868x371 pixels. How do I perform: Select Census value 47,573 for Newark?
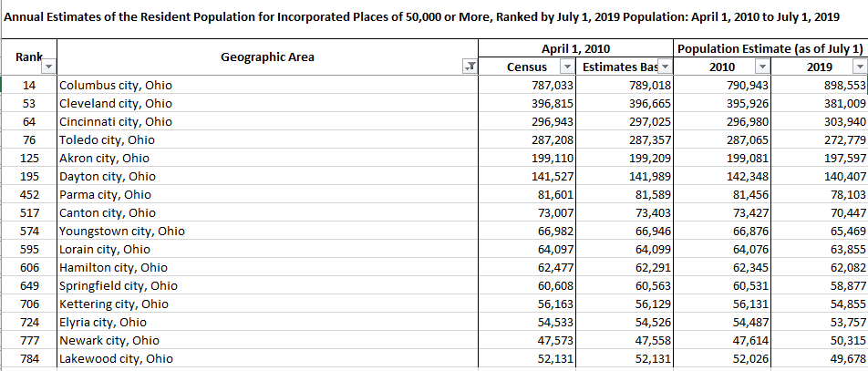pyautogui.click(x=527, y=341)
